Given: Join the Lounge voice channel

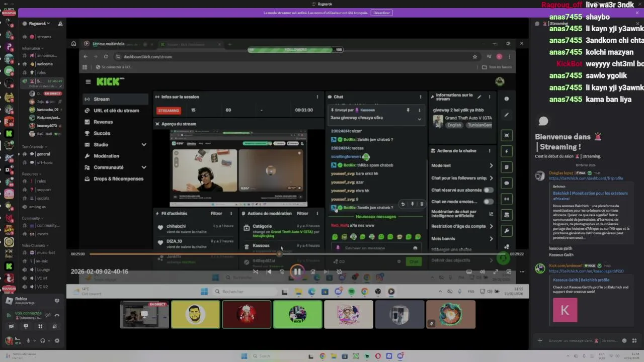Looking at the screenshot, I should (42, 269).
